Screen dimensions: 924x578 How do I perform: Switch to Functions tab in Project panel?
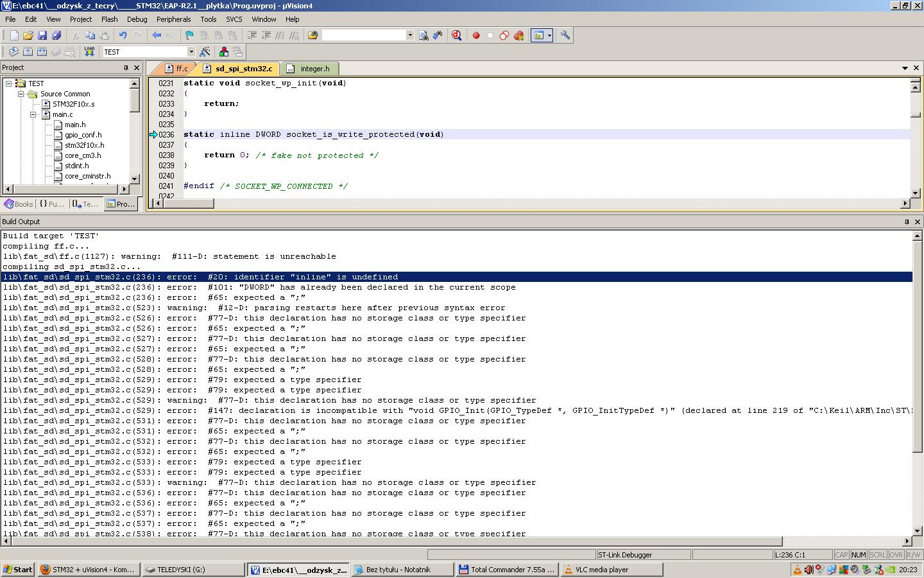click(52, 204)
